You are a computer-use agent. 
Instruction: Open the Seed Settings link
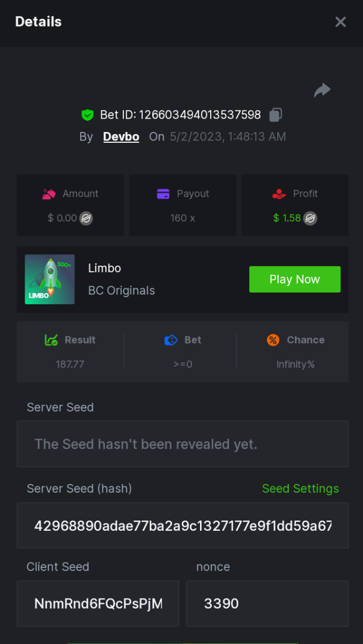300,488
